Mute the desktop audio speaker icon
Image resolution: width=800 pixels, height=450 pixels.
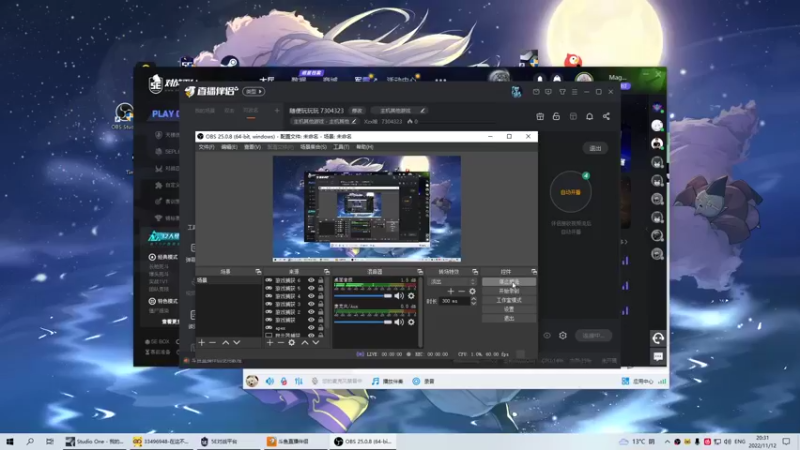[399, 296]
